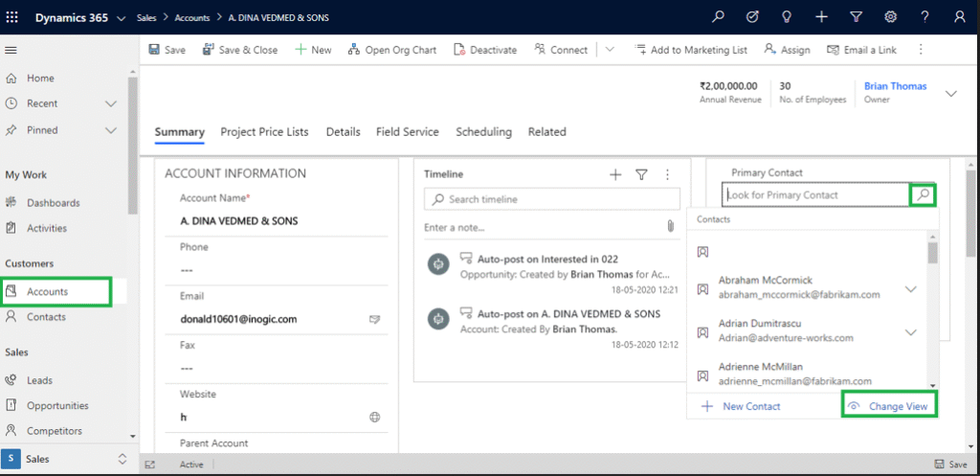Expand the Recent section in sidebar
Viewport: 980px width, 476px height.
(x=111, y=103)
